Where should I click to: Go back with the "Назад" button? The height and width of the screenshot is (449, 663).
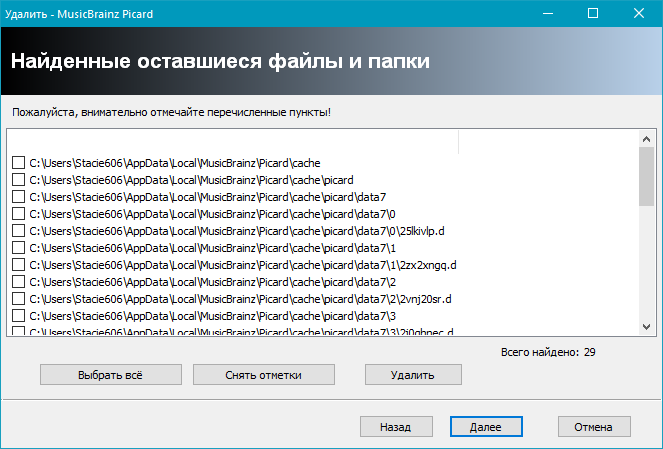pos(394,427)
